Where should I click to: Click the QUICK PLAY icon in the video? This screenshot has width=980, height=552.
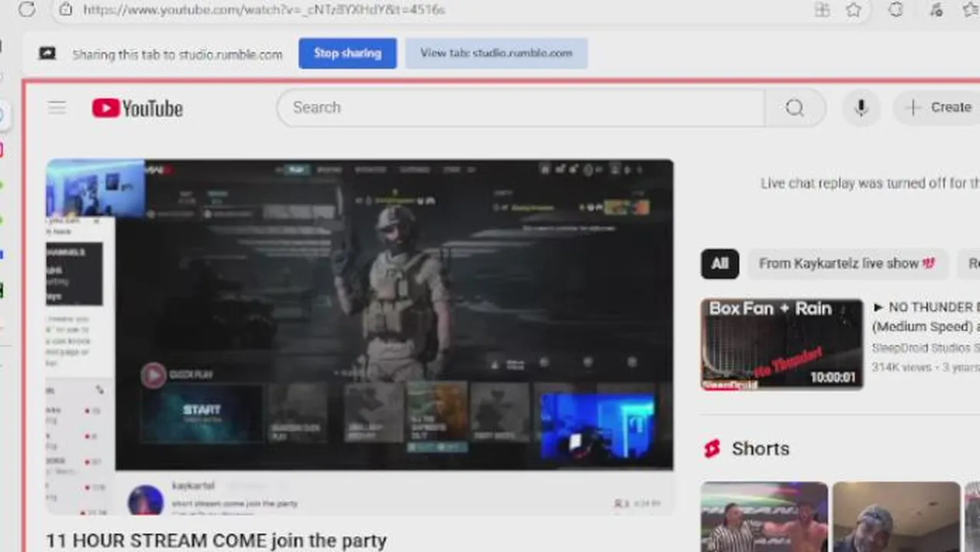coord(153,375)
